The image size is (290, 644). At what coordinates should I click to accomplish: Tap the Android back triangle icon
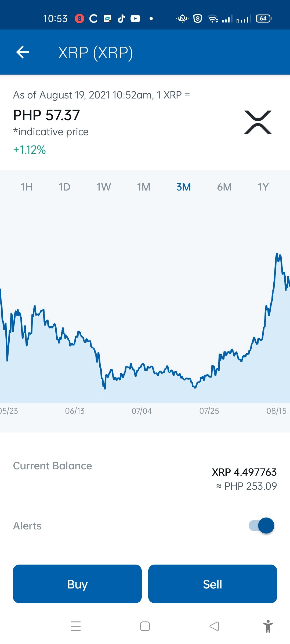click(214, 626)
